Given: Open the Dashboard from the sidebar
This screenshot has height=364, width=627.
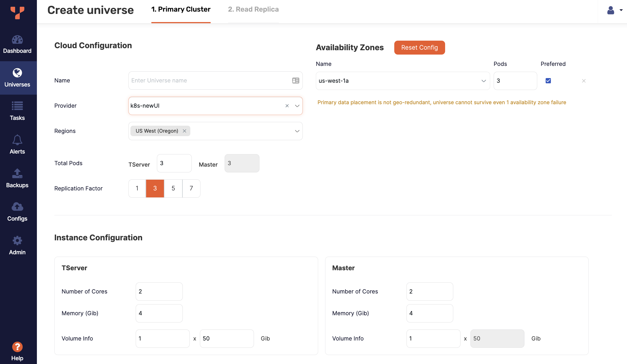Looking at the screenshot, I should pyautogui.click(x=17, y=44).
